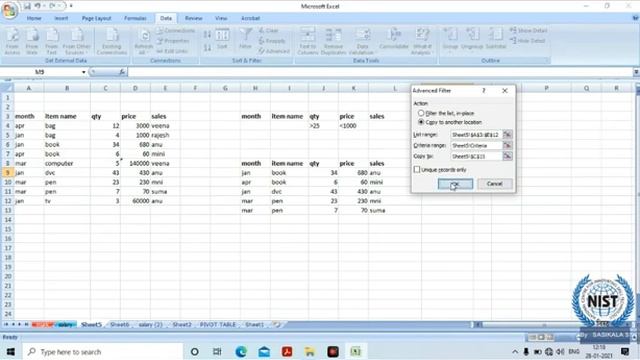
Task: Click Text to Columns icon
Action: [x=307, y=41]
